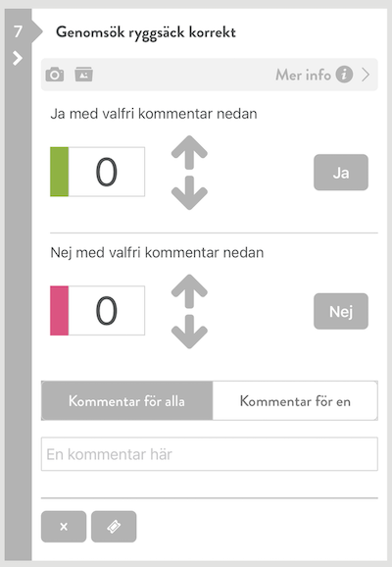Open Mer info with right chevron

click(x=366, y=75)
